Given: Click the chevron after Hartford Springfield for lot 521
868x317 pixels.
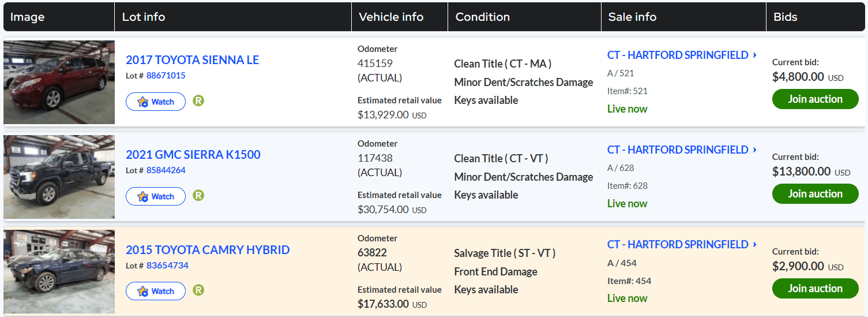Looking at the screenshot, I should click(x=754, y=55).
